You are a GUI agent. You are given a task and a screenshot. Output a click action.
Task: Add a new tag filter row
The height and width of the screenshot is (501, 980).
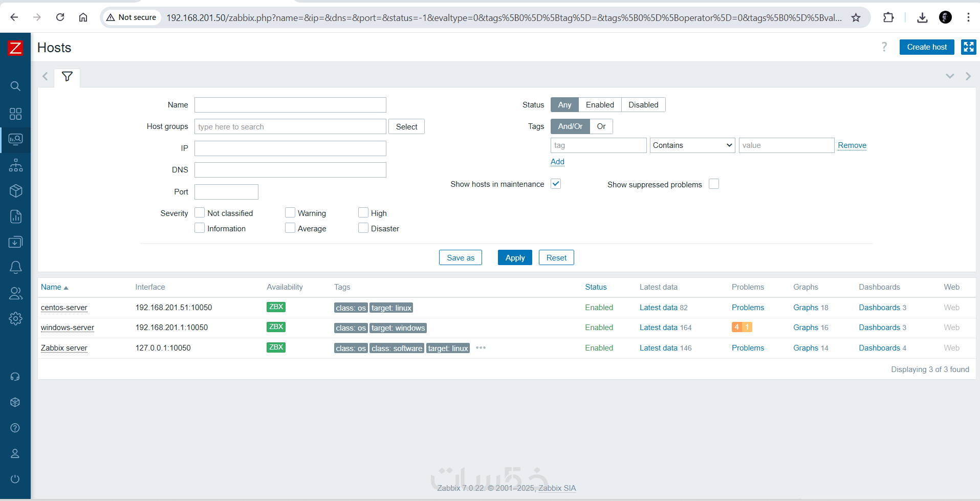[557, 162]
